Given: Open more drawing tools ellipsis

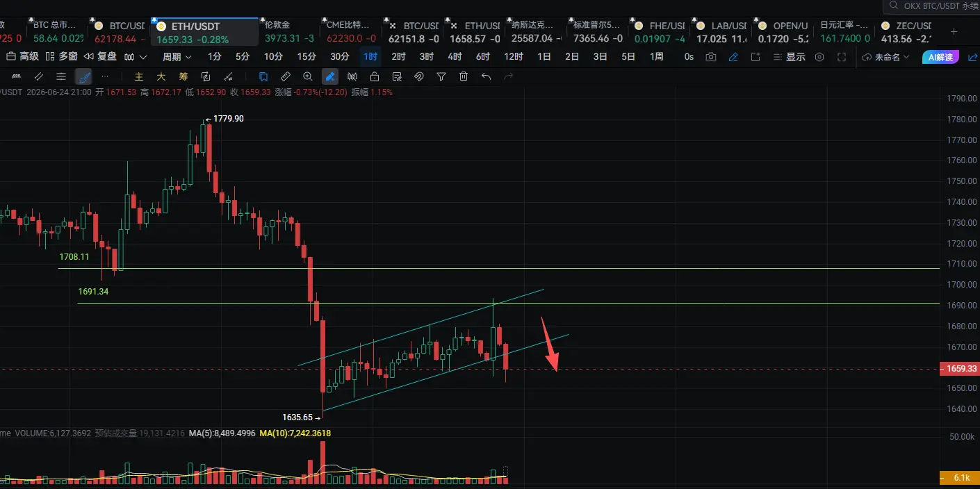Looking at the screenshot, I should pyautogui.click(x=105, y=76).
